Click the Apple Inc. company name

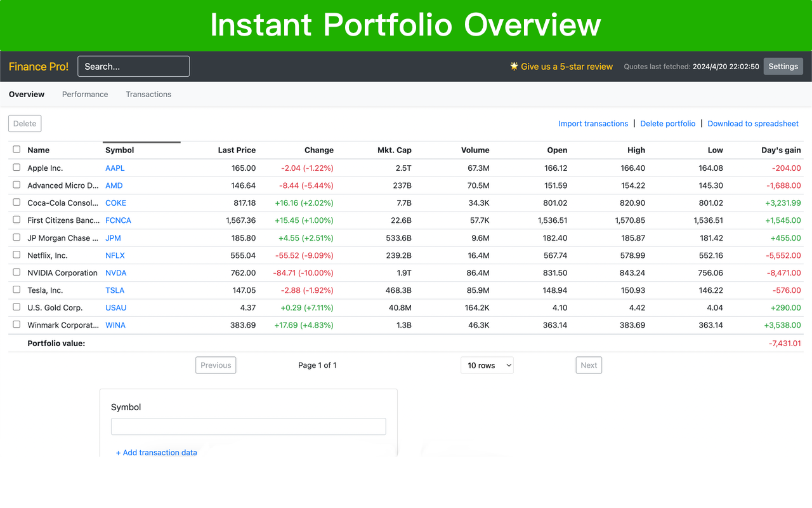click(x=45, y=168)
